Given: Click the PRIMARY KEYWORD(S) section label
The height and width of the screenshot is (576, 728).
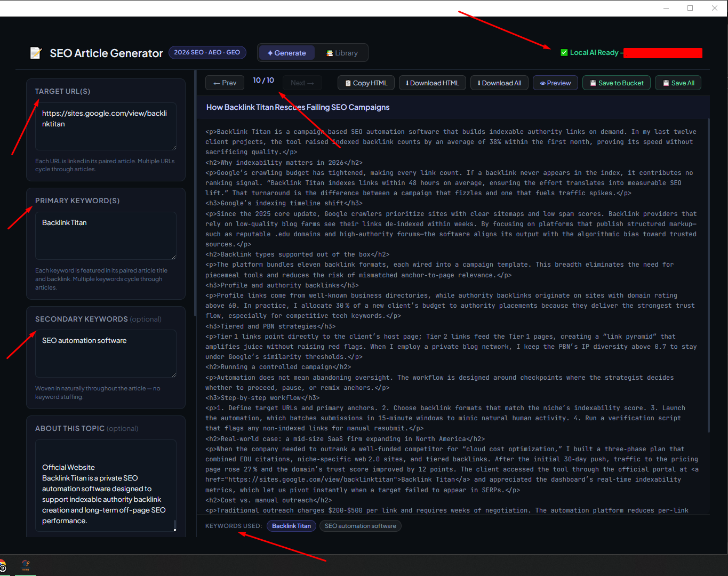Looking at the screenshot, I should (77, 201).
